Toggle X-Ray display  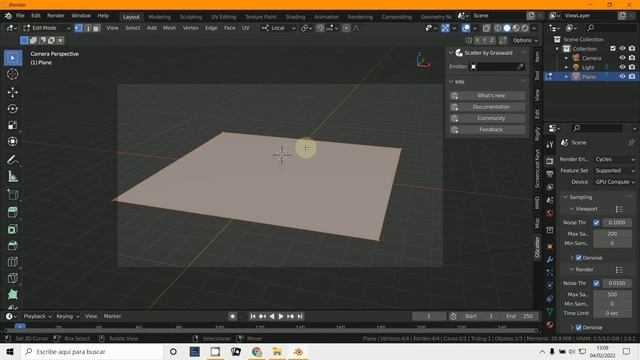tap(486, 28)
